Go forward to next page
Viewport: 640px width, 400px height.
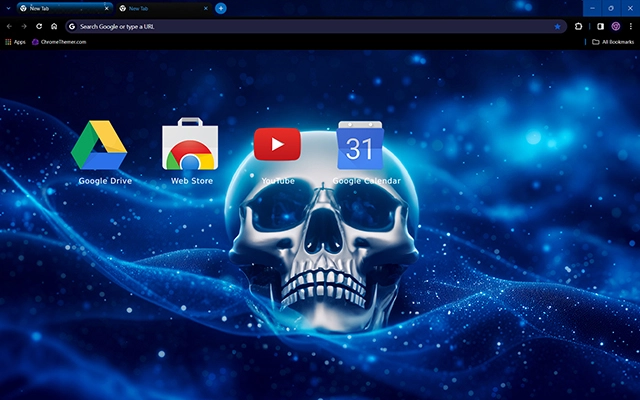[24, 27]
